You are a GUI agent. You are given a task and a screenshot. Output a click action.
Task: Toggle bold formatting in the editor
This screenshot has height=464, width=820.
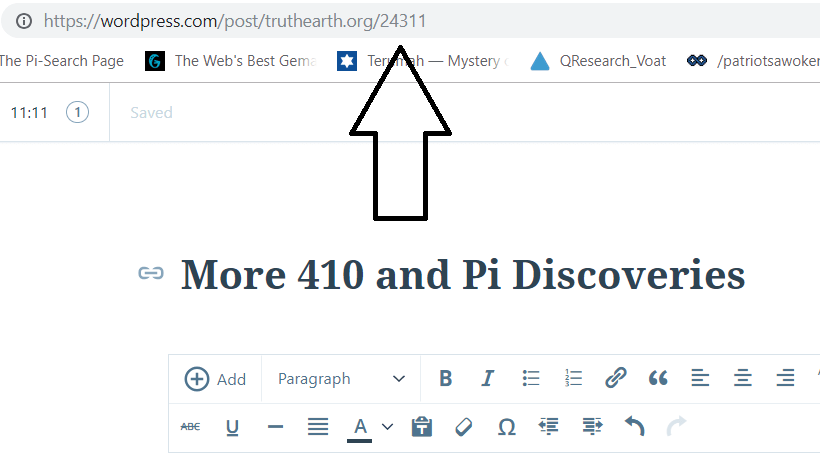pyautogui.click(x=446, y=379)
